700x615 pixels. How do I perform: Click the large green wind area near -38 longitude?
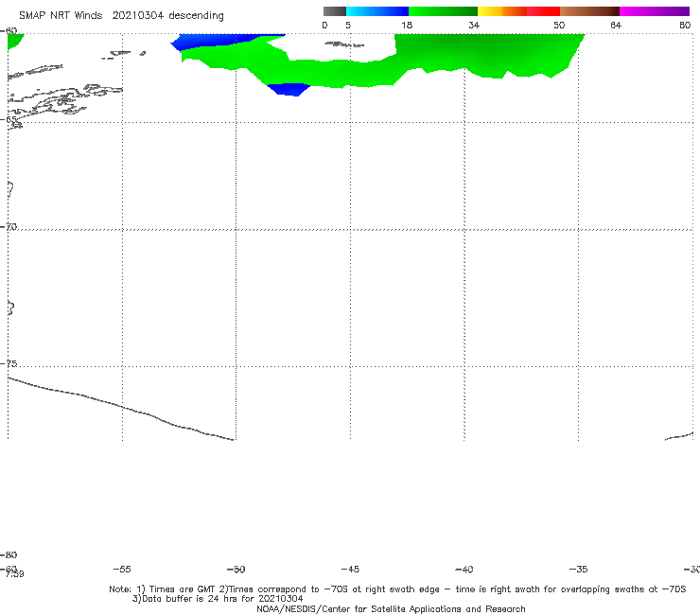pos(491,53)
